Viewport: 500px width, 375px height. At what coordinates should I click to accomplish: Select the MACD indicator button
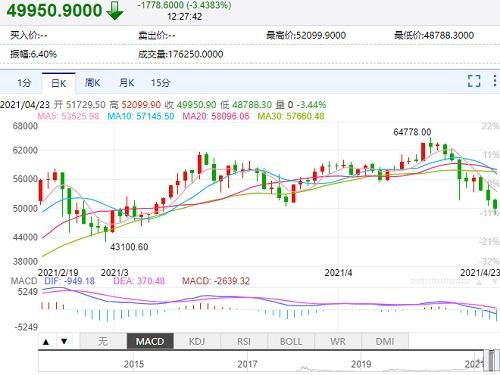coord(150,341)
